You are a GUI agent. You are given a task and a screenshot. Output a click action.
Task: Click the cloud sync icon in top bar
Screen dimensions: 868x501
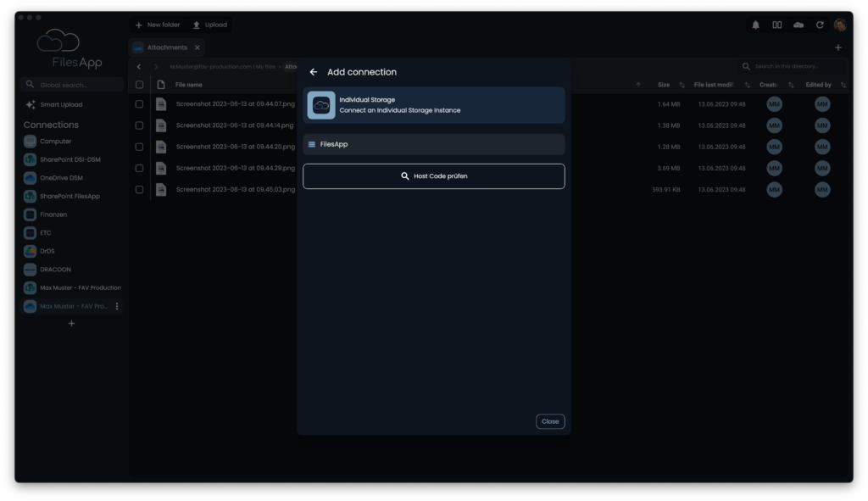coord(798,25)
